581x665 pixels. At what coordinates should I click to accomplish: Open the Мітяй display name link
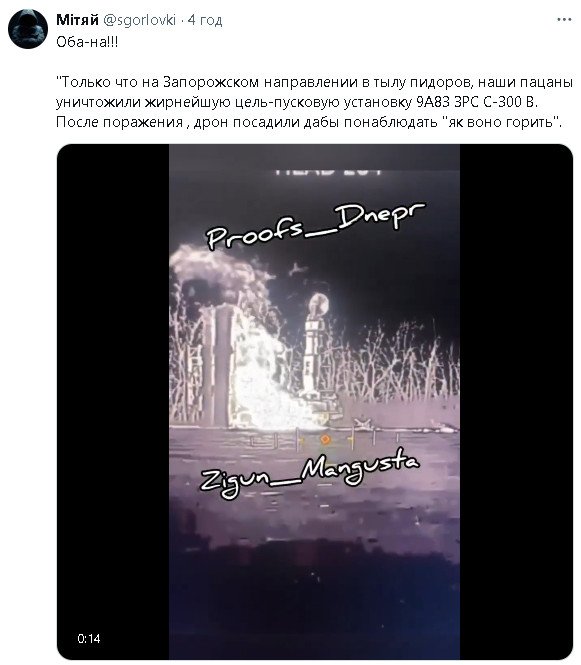coord(77,20)
